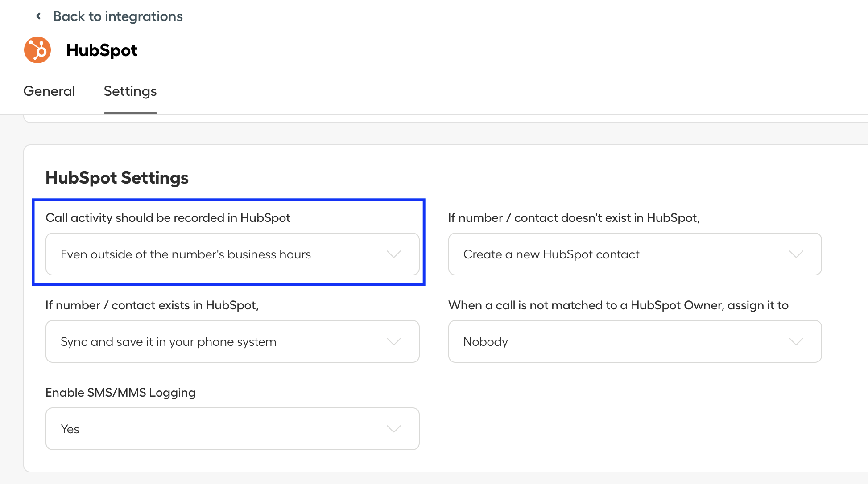Open the Sync and save it dropdown
This screenshot has height=484, width=868.
click(232, 341)
